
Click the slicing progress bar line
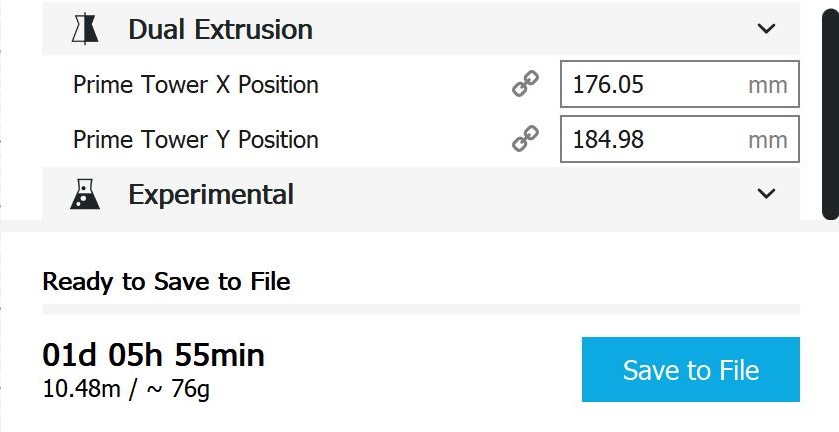point(420,309)
